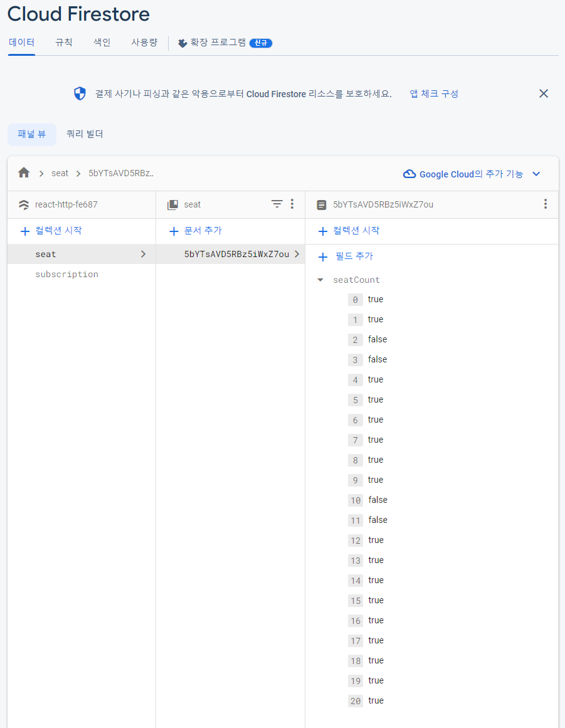Click seatCount index 0 value true

(376, 300)
